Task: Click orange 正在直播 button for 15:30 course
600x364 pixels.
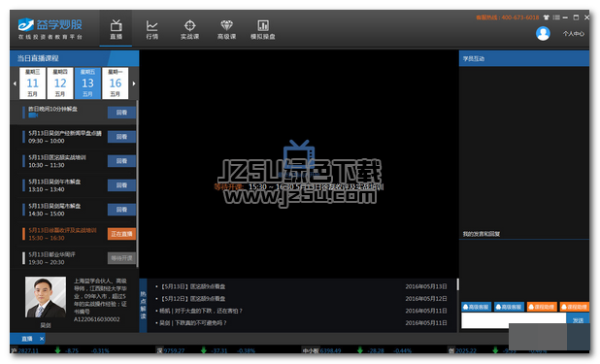Action: [x=121, y=234]
